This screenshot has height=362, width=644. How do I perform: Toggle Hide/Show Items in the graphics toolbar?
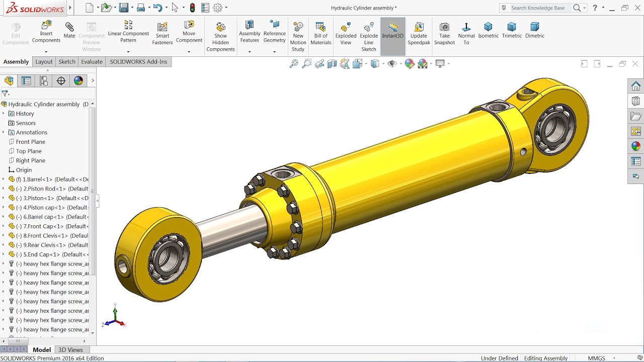393,63
